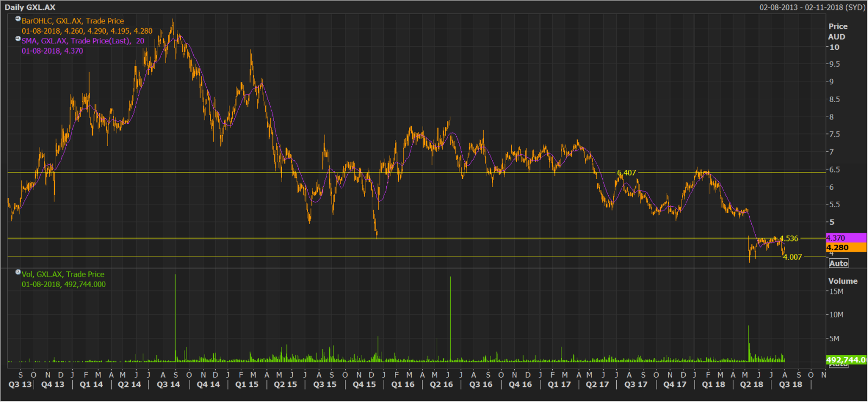
Task: Select the 4.007 horizontal line label
Action: click(x=792, y=257)
